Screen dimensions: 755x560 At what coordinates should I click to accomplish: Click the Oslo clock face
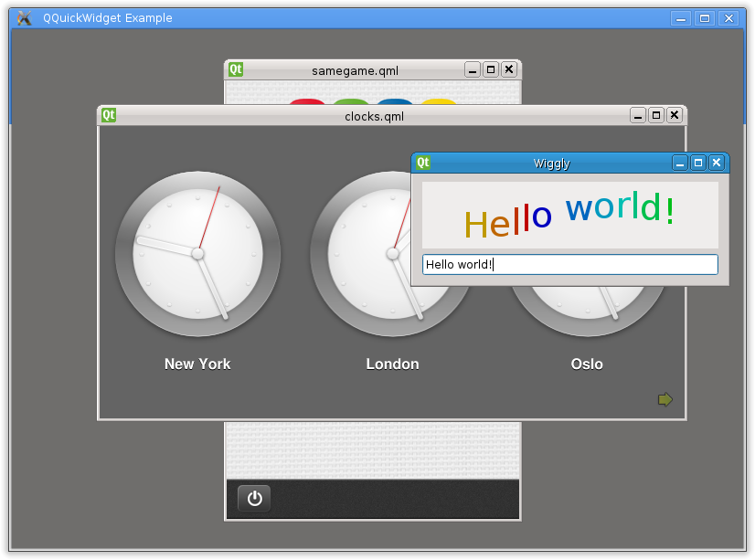click(x=587, y=311)
